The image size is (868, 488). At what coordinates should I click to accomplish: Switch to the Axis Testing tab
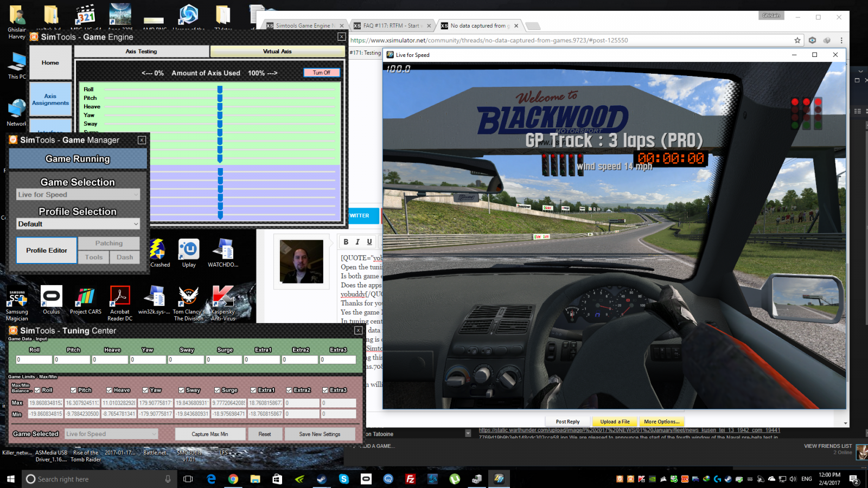pyautogui.click(x=141, y=52)
